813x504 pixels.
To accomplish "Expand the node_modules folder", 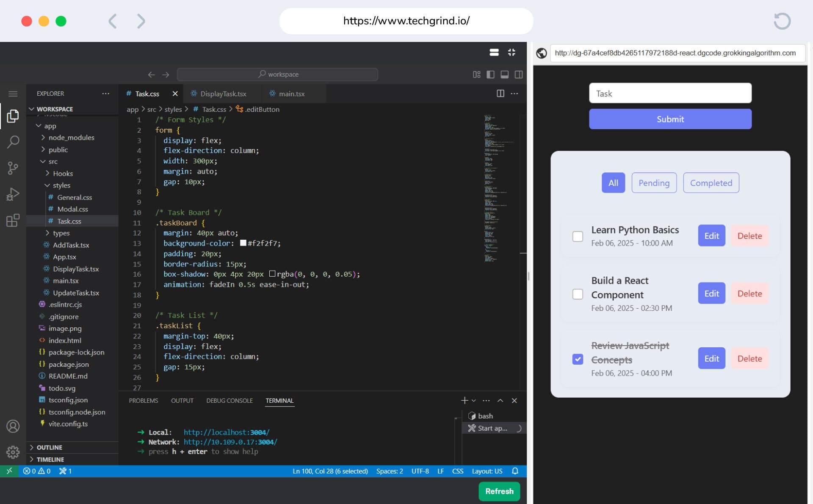I will [x=71, y=138].
